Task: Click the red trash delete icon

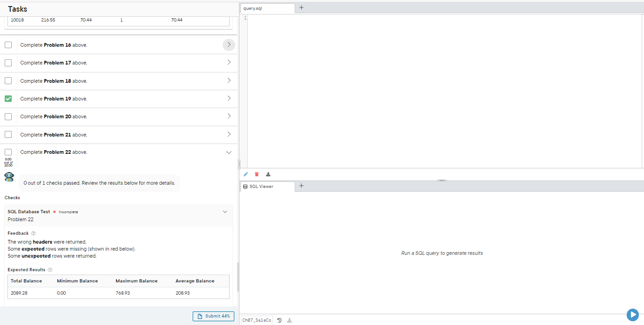Action: (x=257, y=174)
